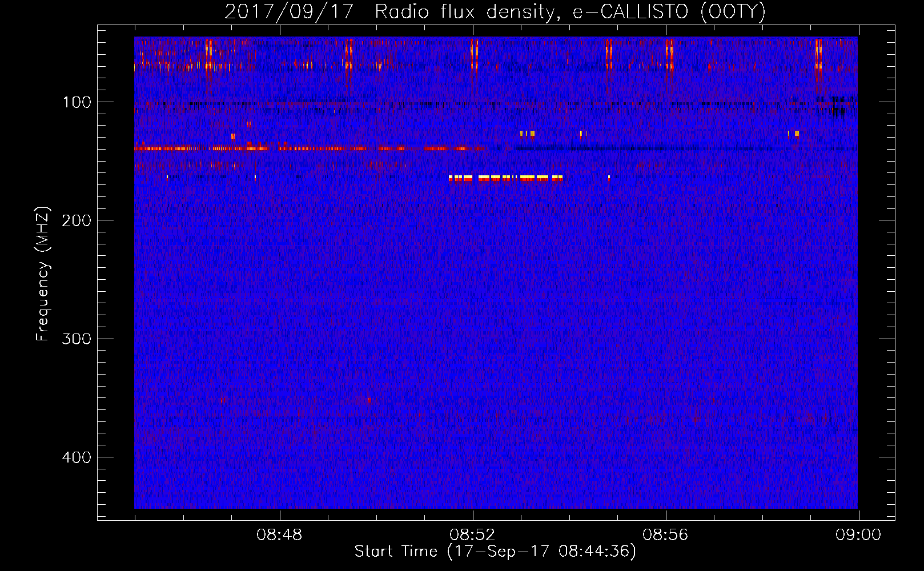Click the bright white burst near 165 MHz
This screenshot has height=571, width=924.
click(x=506, y=178)
